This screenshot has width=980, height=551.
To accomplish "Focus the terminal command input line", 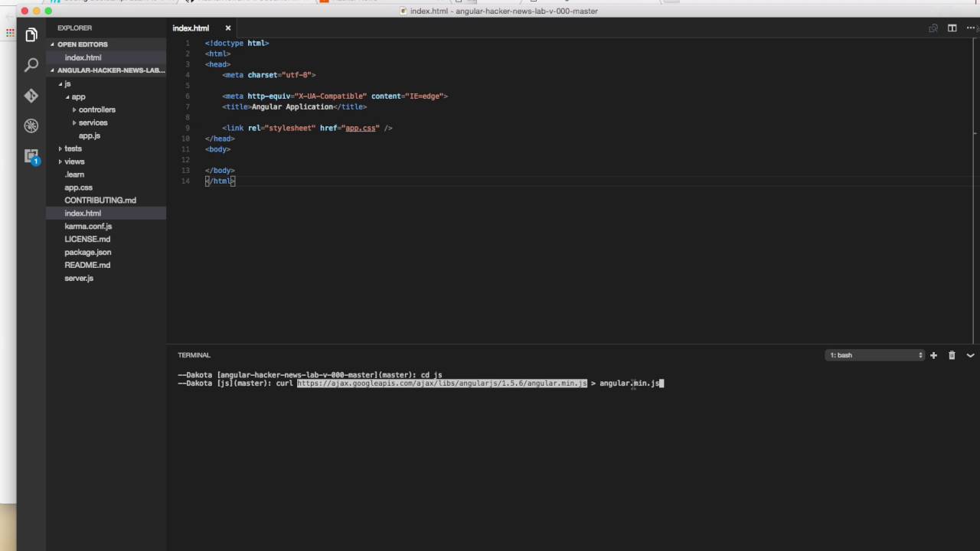I will tap(420, 383).
